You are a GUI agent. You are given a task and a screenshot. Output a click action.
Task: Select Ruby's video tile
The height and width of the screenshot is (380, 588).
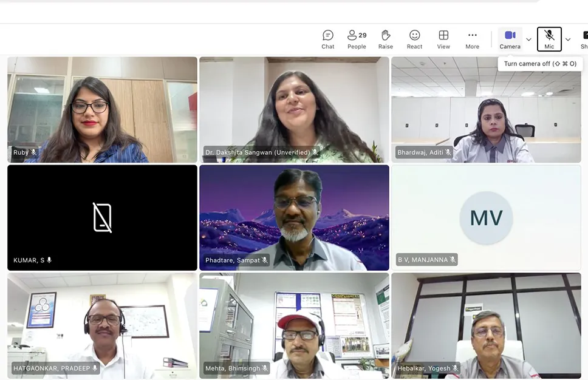tap(102, 109)
